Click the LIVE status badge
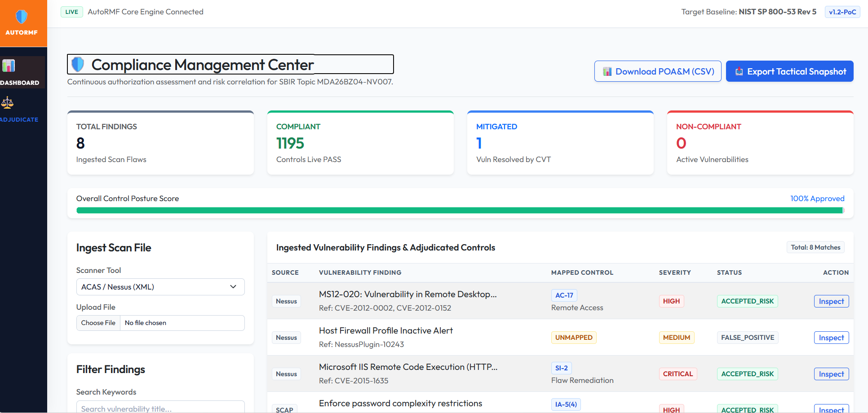 click(x=71, y=12)
